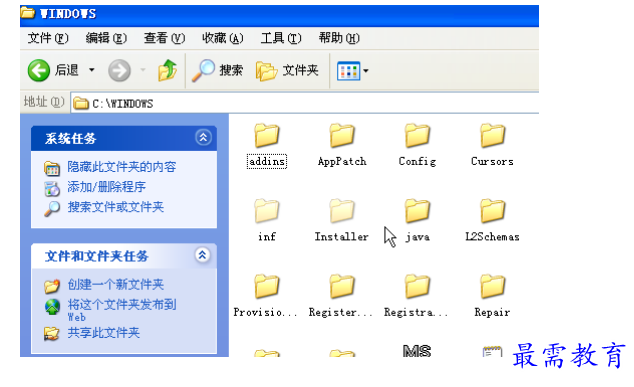Click shared folder icon beside 共享此文件夹
The image size is (634, 387).
(52, 334)
